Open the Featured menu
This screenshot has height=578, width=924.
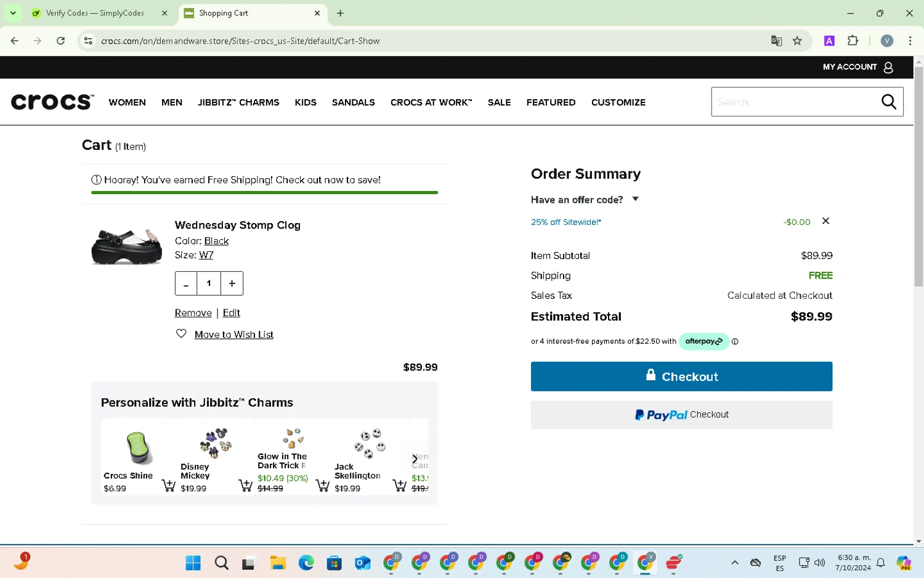click(x=551, y=102)
